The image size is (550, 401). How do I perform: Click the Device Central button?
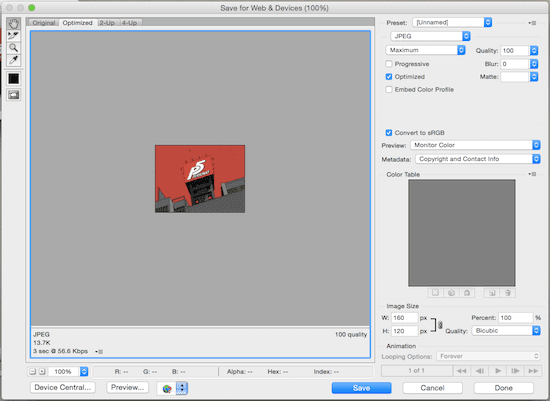point(63,387)
